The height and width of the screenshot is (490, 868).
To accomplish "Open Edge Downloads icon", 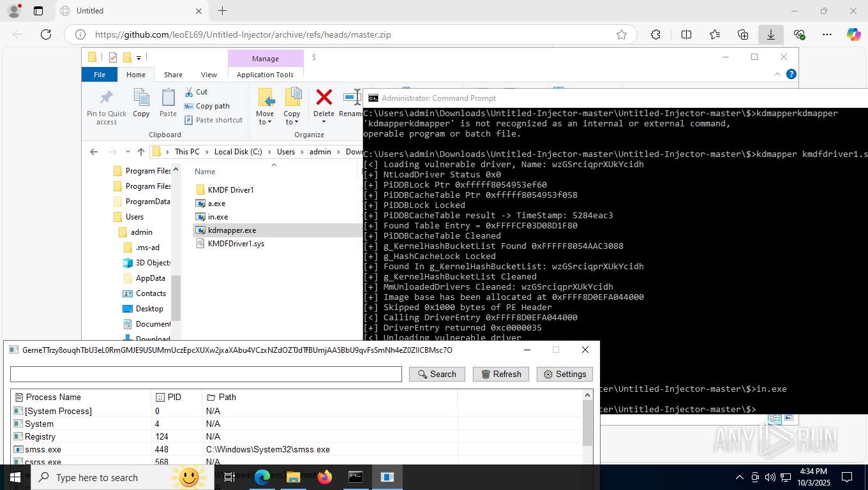I will pos(770,34).
